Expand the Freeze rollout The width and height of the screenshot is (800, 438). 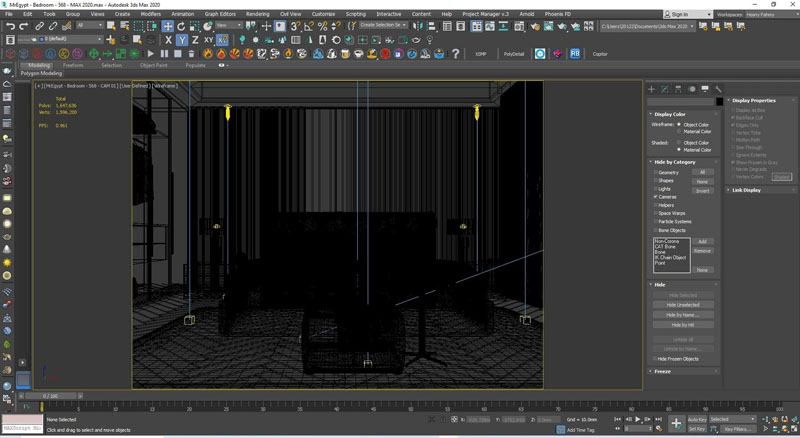pyautogui.click(x=663, y=371)
